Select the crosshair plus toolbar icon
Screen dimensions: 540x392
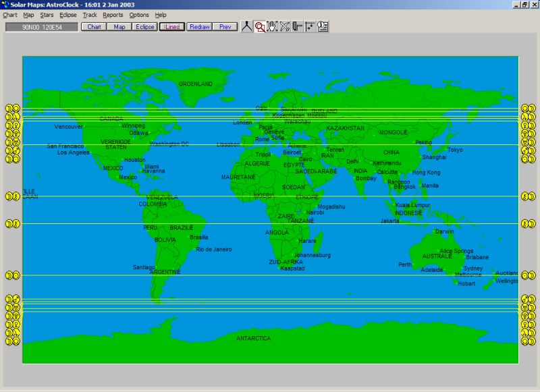coord(310,27)
